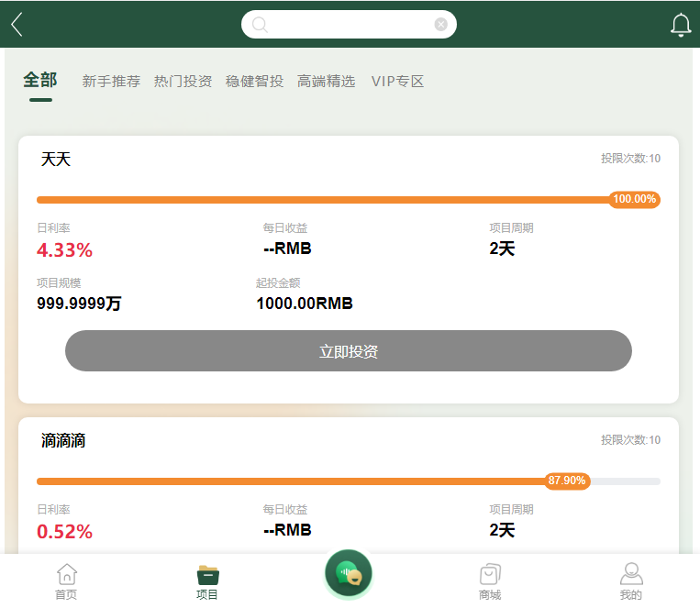Click the 天天 project title

pyautogui.click(x=56, y=159)
